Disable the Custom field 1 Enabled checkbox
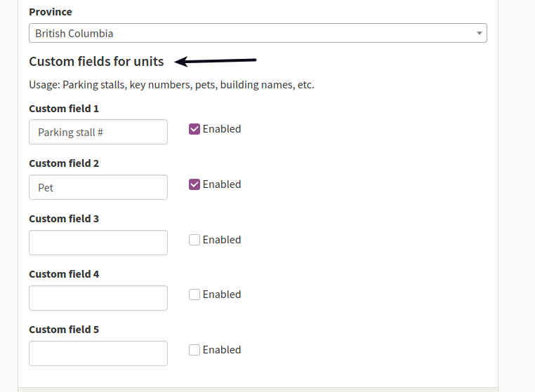Image resolution: width=535 pixels, height=392 pixels. tap(194, 129)
